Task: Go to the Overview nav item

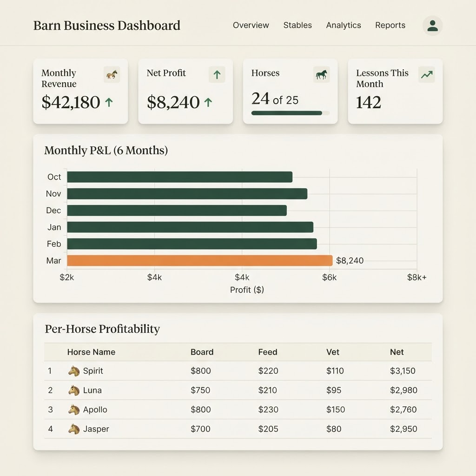Action: pyautogui.click(x=251, y=25)
